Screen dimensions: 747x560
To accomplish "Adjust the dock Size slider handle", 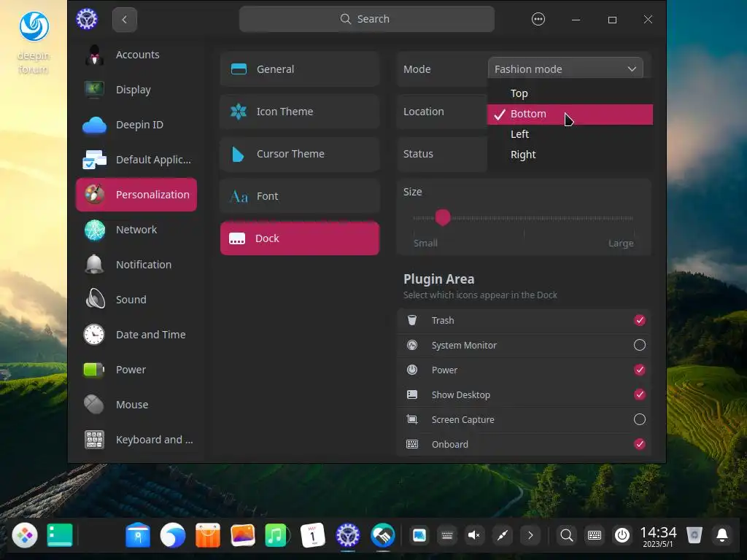I will point(443,217).
